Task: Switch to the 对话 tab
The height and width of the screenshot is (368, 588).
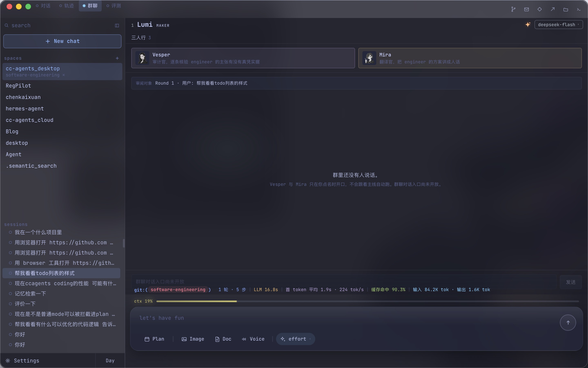Action: 43,6
